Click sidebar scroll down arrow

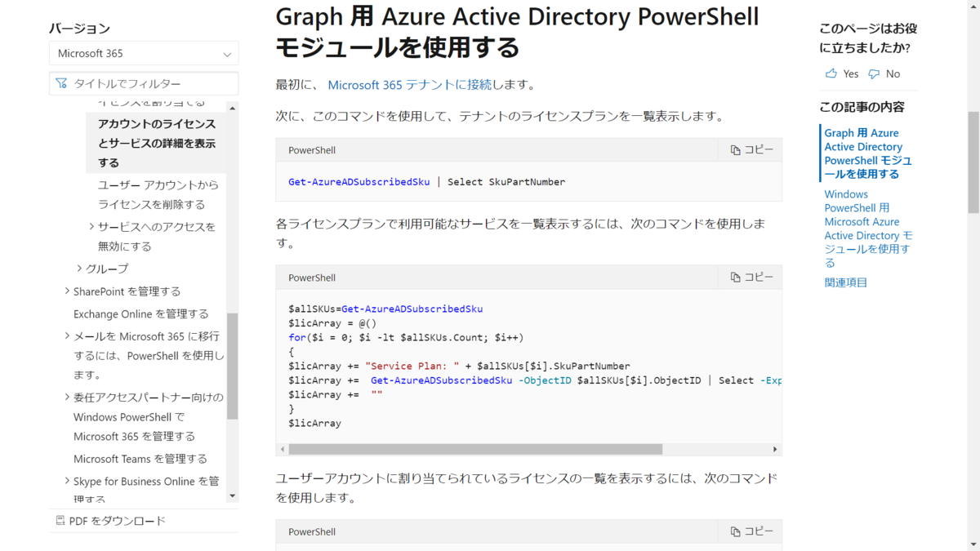232,495
